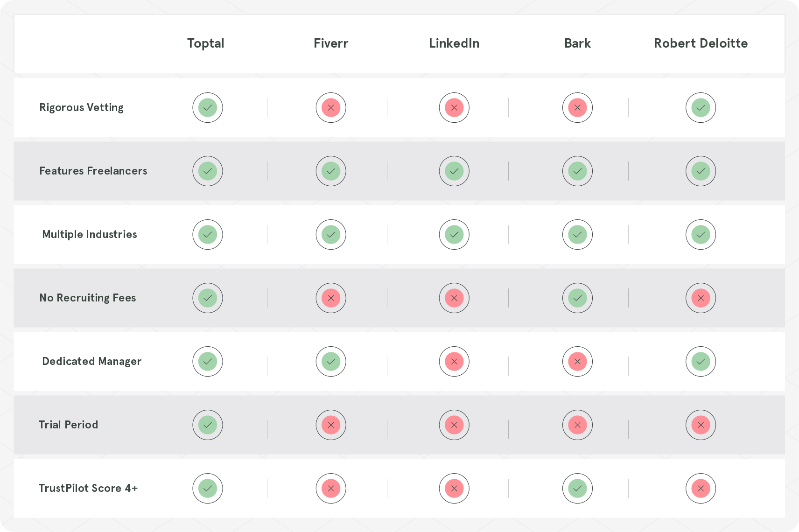Click Robert Deloitte's No Recruiting Fees cross icon
This screenshot has height=532, width=799.
(701, 298)
